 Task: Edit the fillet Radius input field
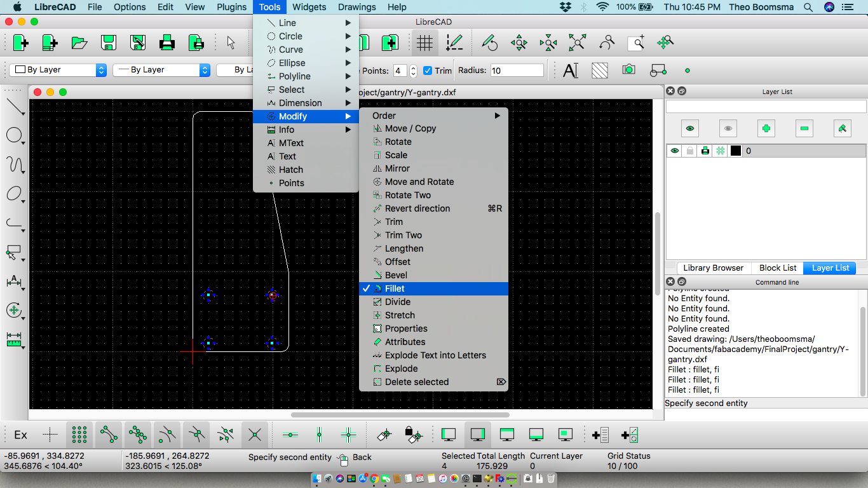pyautogui.click(x=517, y=71)
